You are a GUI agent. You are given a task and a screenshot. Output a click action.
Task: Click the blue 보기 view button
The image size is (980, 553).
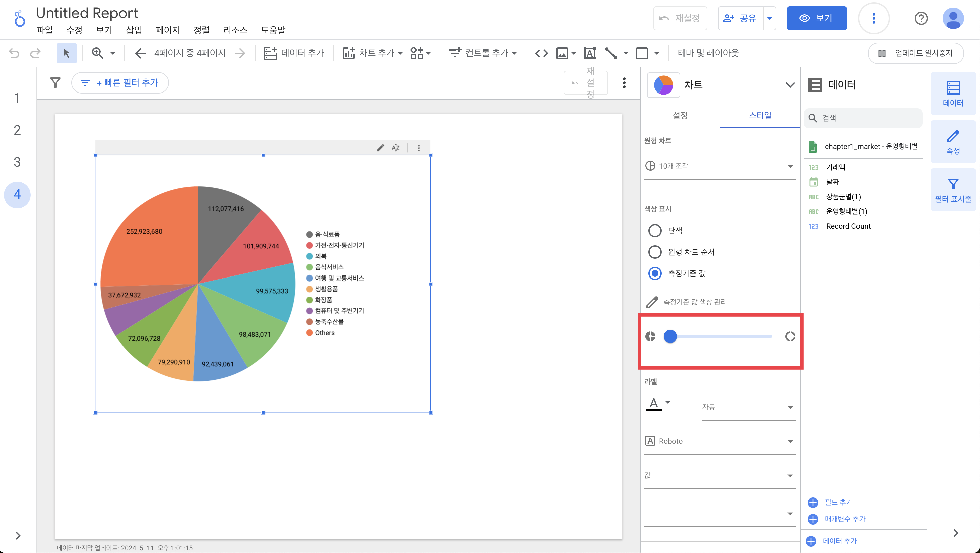pyautogui.click(x=816, y=18)
